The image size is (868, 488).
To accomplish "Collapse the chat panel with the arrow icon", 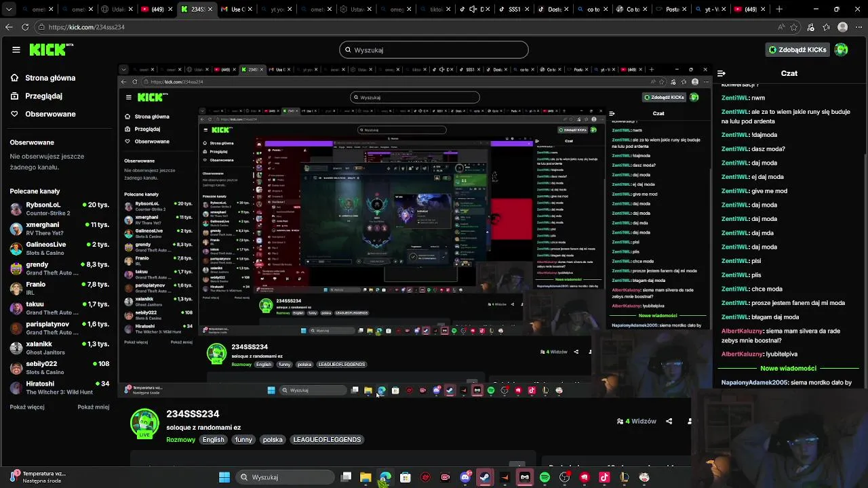I will [x=722, y=73].
